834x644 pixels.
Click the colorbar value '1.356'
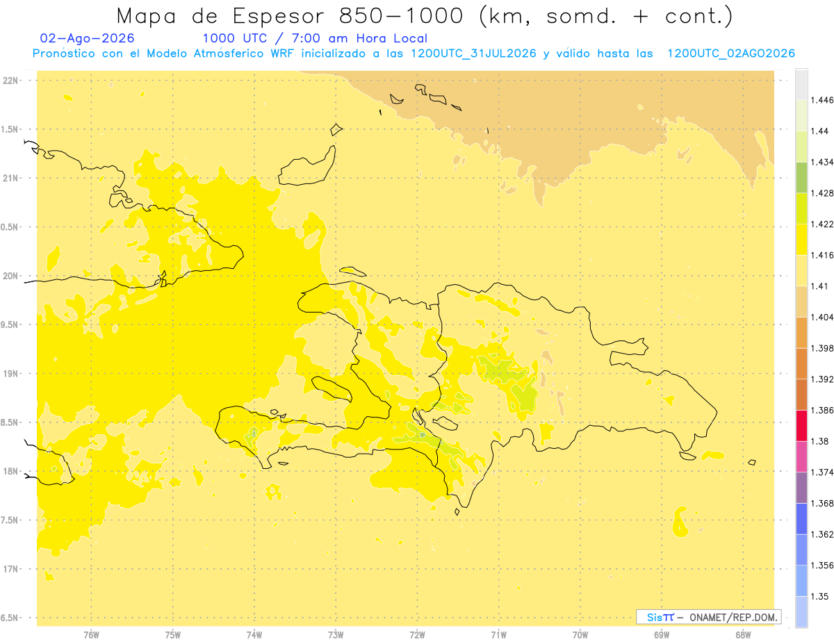tap(823, 565)
